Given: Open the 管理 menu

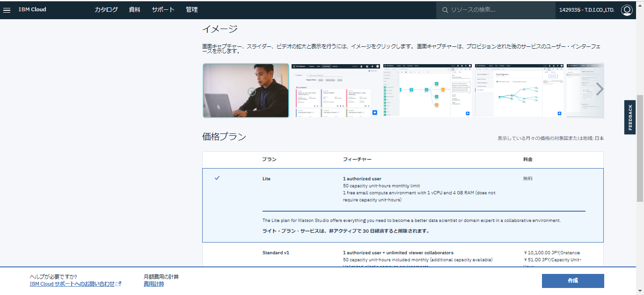Looking at the screenshot, I should (191, 10).
